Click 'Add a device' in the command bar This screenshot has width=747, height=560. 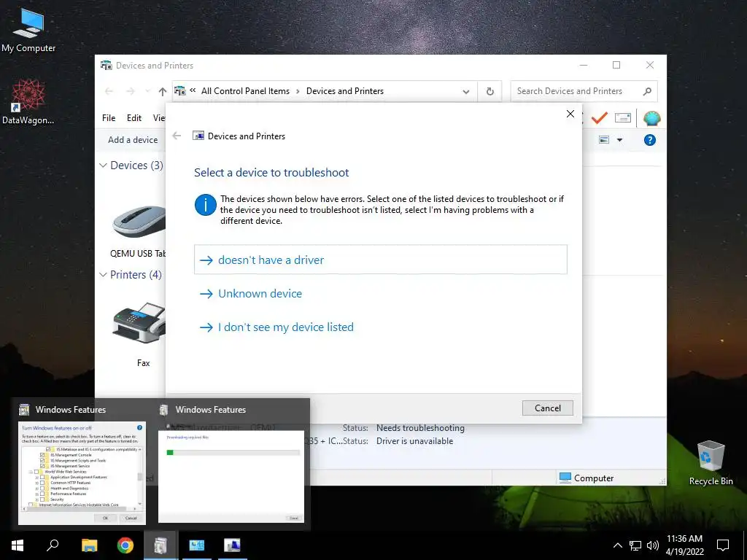(x=133, y=139)
